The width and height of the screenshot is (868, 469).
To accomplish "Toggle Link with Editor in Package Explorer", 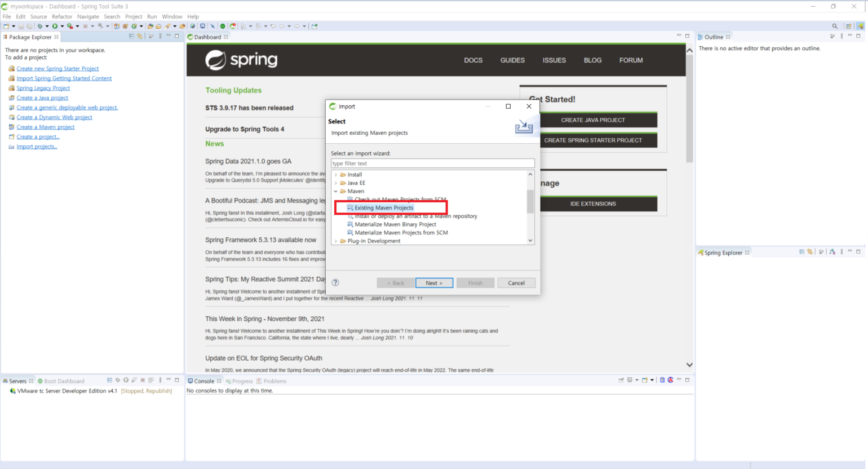I will [x=140, y=36].
